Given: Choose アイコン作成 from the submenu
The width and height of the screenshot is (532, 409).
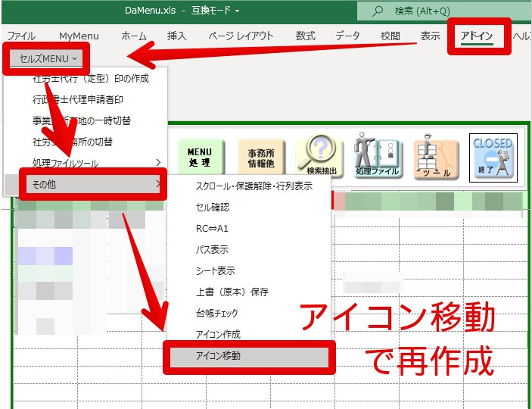Looking at the screenshot, I should pyautogui.click(x=218, y=335).
